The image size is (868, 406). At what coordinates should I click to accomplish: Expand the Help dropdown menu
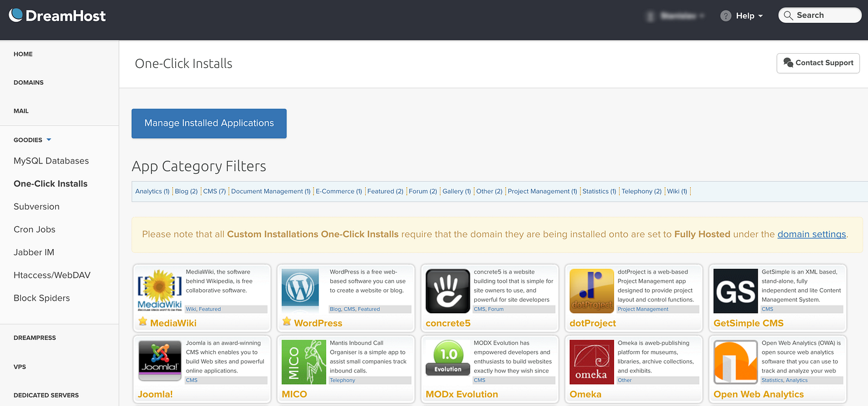pos(749,16)
